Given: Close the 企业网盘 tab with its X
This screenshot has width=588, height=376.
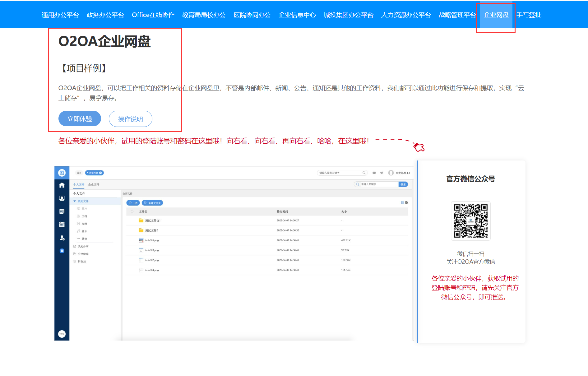Looking at the screenshot, I should tap(100, 173).
